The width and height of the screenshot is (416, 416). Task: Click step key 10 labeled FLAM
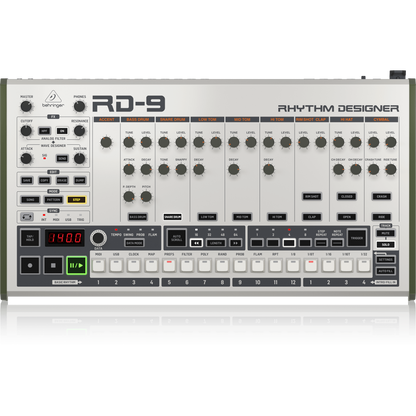[258, 265]
